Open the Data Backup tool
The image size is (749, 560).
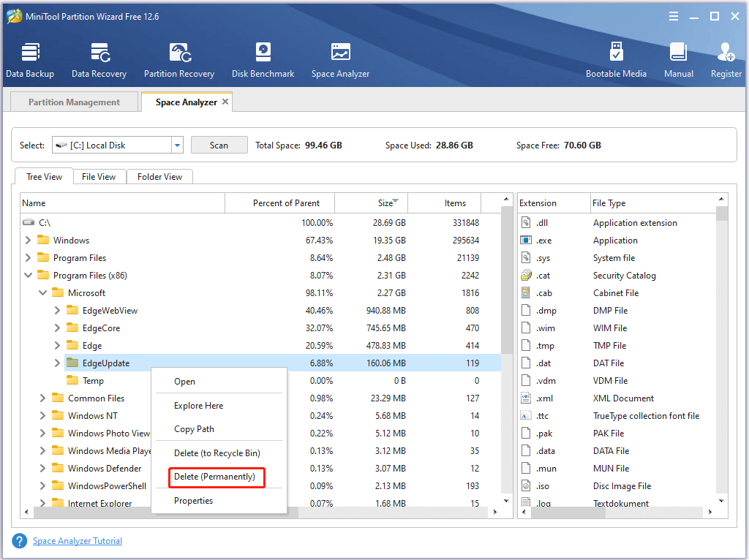(30, 60)
